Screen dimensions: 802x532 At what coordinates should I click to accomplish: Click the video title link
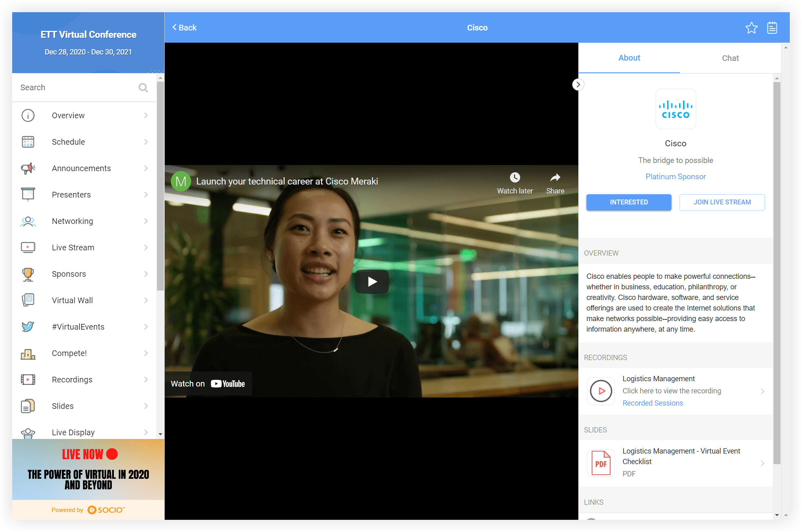tap(287, 181)
